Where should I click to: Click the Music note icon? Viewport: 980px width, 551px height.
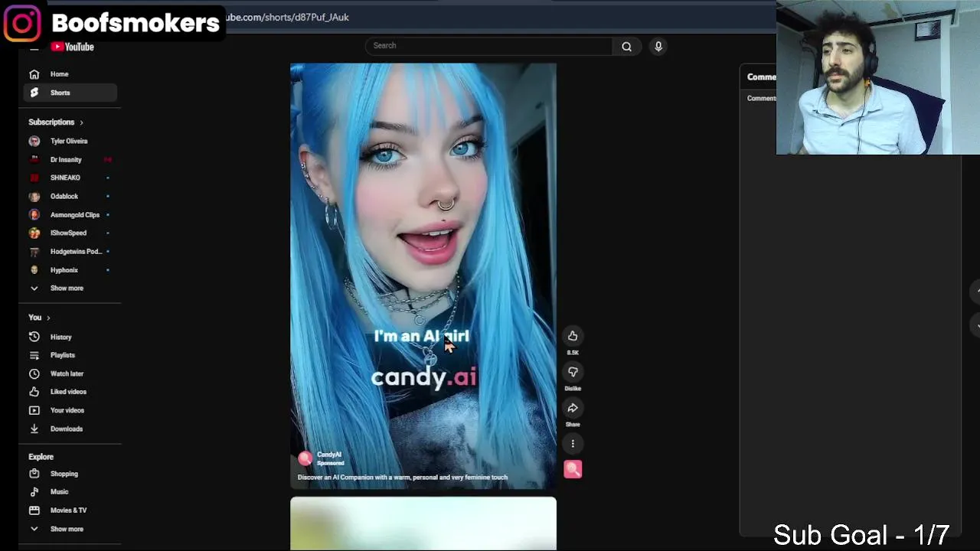34,492
